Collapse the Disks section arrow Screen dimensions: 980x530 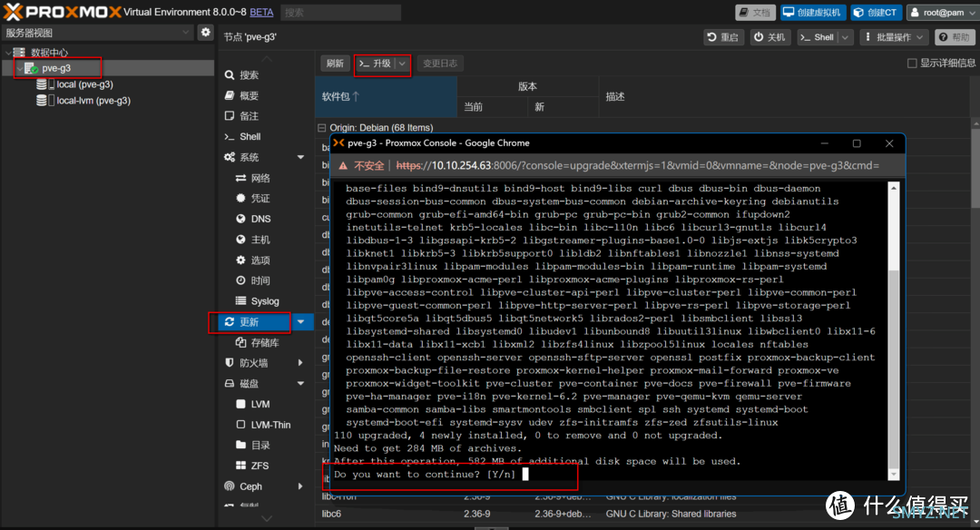(300, 384)
